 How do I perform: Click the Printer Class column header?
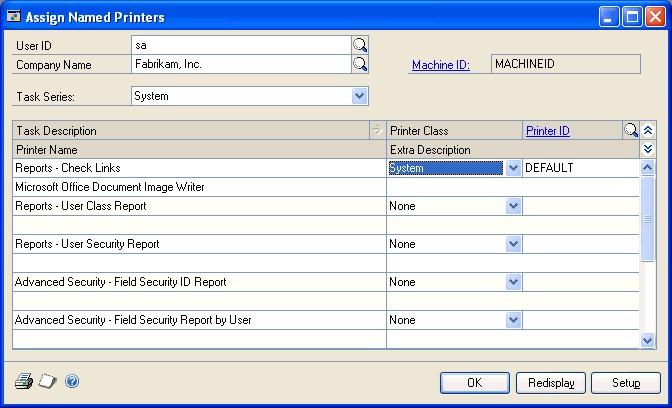tap(454, 130)
